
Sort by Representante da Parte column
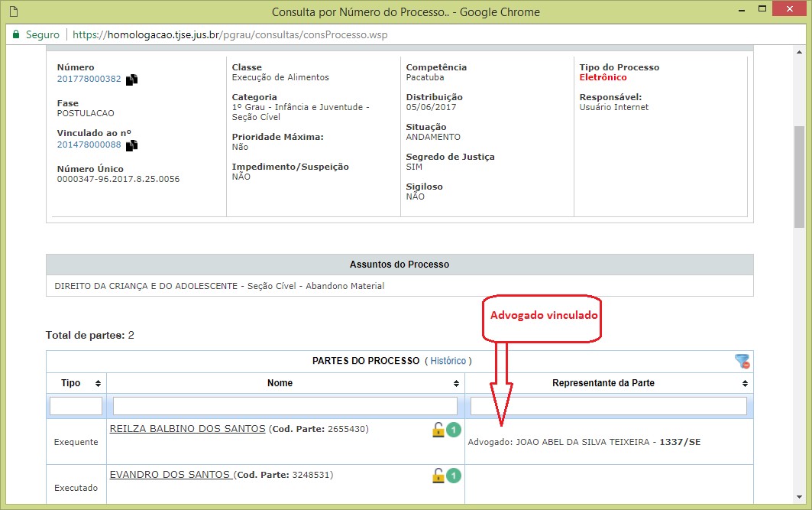click(x=745, y=383)
